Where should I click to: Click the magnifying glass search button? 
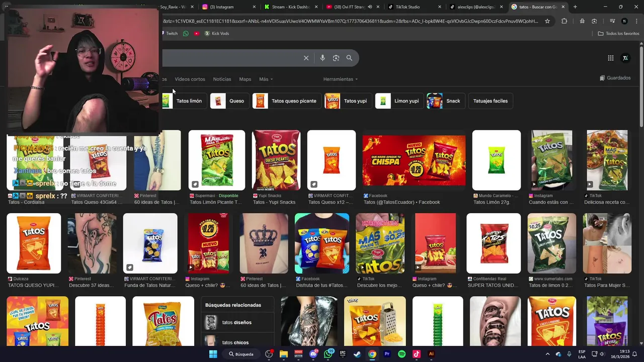tap(349, 58)
